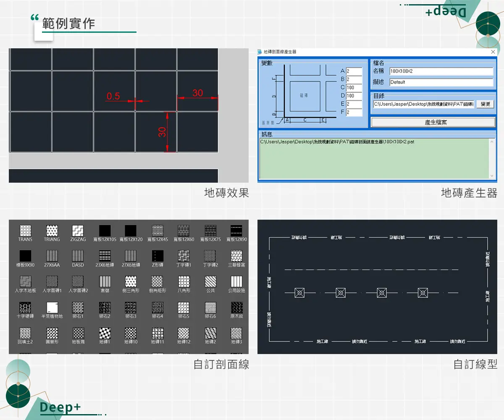Click the 目錄 path text field

(x=423, y=104)
